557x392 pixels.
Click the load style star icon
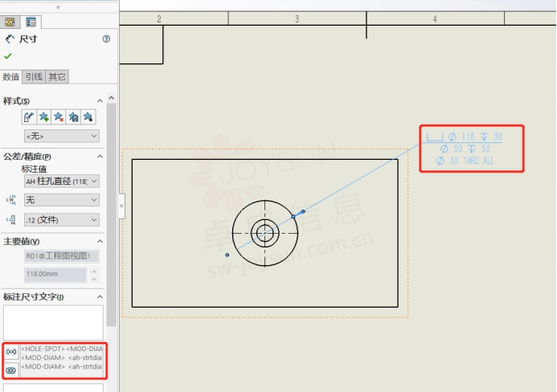88,117
